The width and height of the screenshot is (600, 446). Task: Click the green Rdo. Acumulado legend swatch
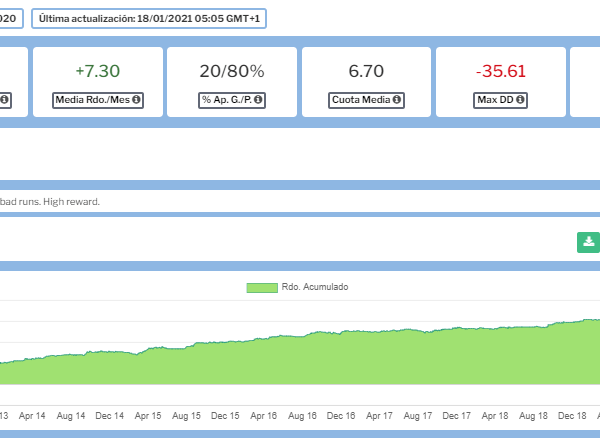[x=262, y=287]
